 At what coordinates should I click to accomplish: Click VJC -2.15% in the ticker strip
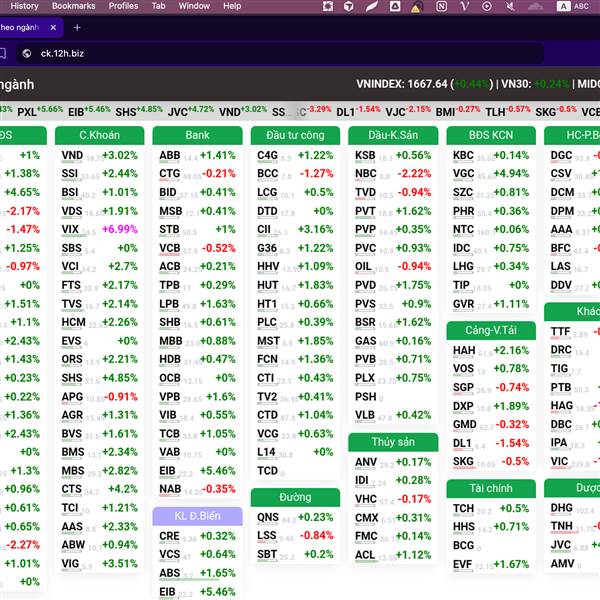(408, 111)
